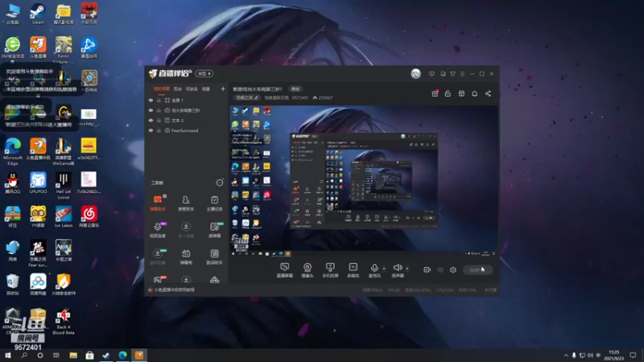Add a 多媒体 multimedia source
644x362 pixels.
[353, 270]
